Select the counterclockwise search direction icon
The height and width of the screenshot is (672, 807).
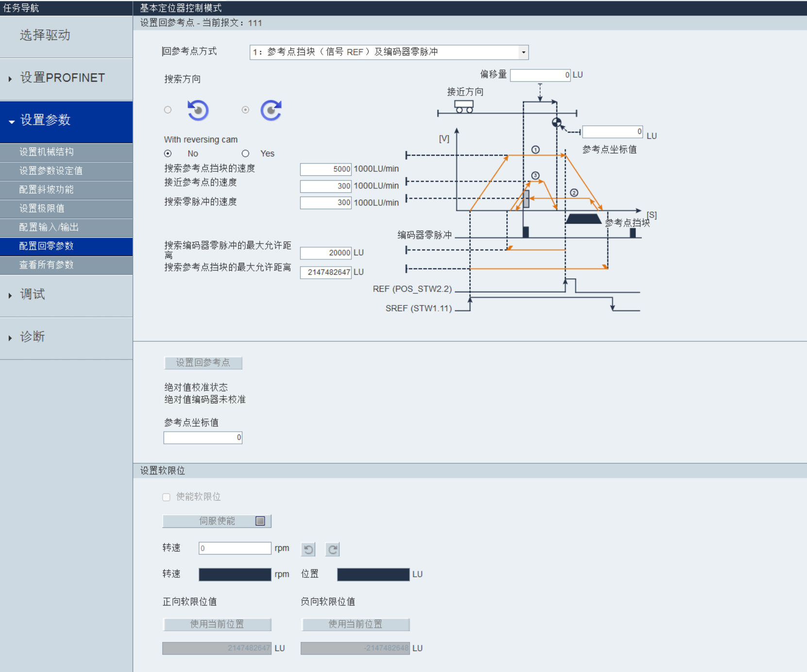pyautogui.click(x=197, y=110)
